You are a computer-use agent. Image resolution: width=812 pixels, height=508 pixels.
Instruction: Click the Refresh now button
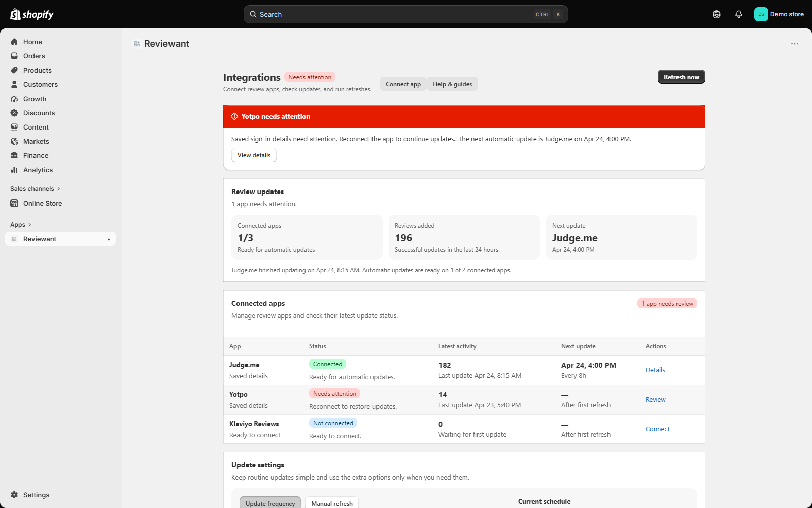coord(682,77)
